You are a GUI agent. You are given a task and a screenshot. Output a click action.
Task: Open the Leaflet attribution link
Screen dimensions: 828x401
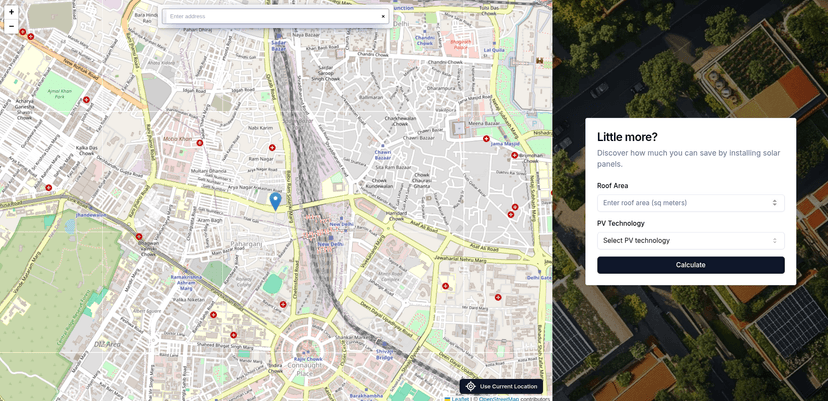pyautogui.click(x=459, y=398)
